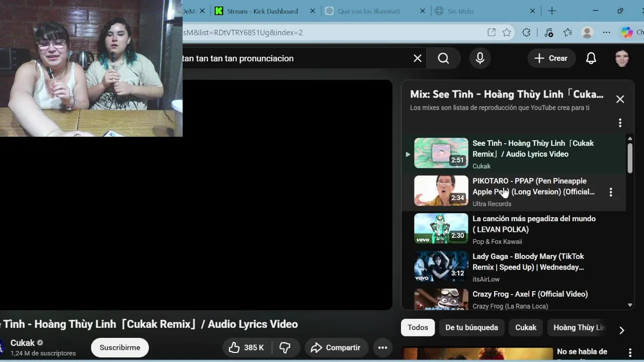The image size is (644, 362).
Task: Open media control music icon in toolbar
Action: coord(548,33)
